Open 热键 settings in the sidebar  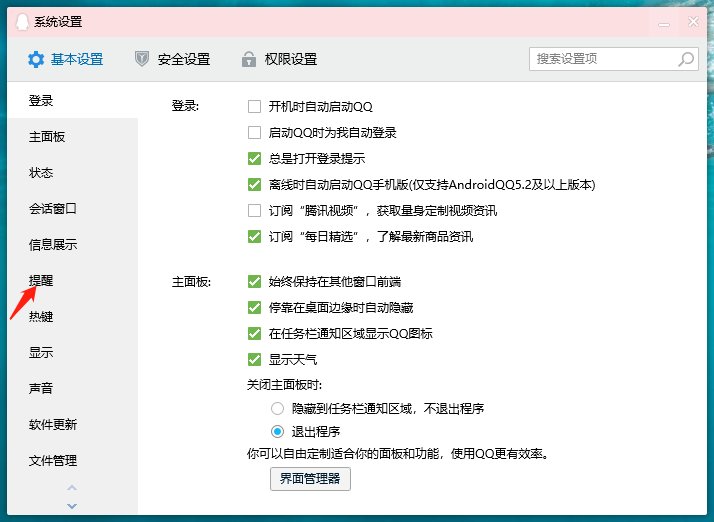72,316
